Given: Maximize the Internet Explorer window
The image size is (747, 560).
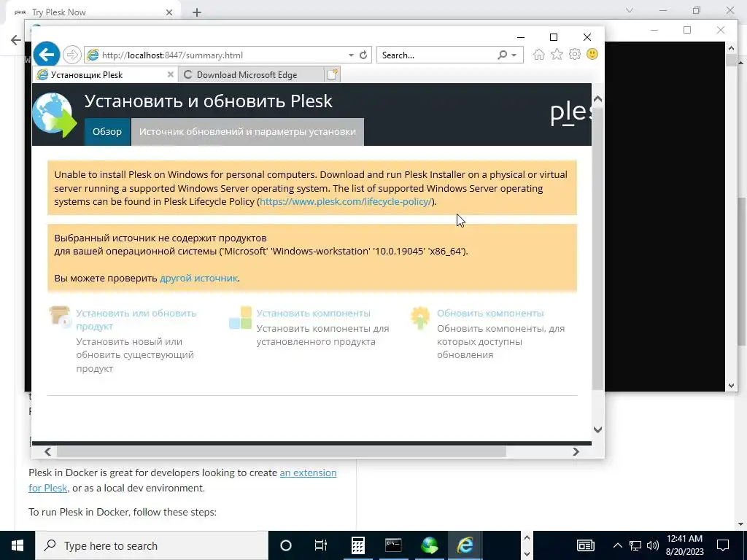Looking at the screenshot, I should pyautogui.click(x=554, y=37).
